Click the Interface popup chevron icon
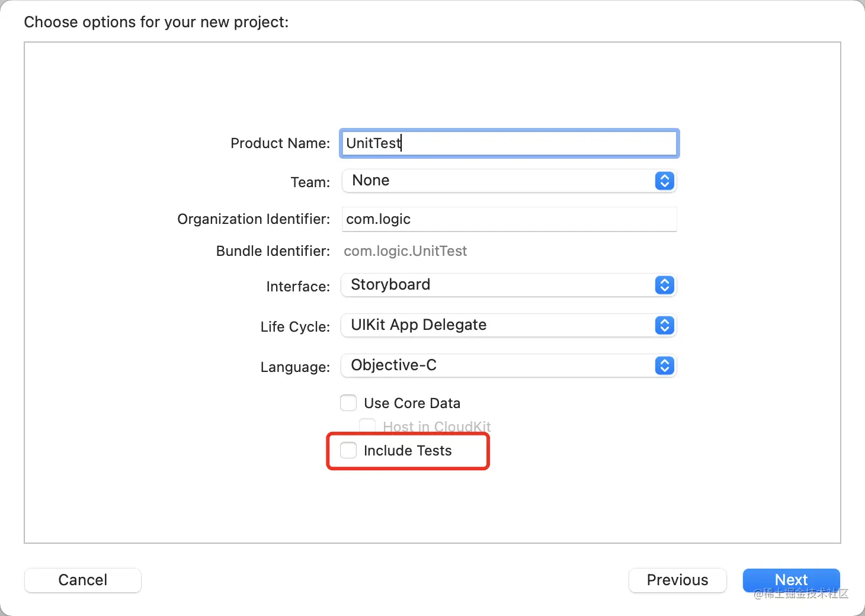The height and width of the screenshot is (616, 865). point(664,285)
